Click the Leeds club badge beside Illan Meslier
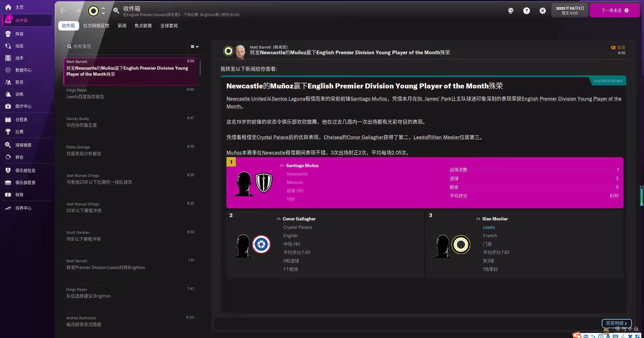 [461, 245]
